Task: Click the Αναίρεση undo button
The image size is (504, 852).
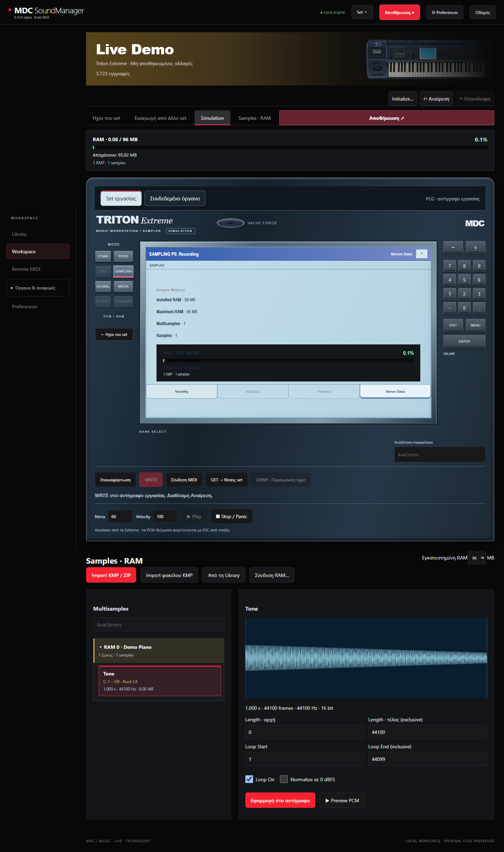Action: pos(436,99)
